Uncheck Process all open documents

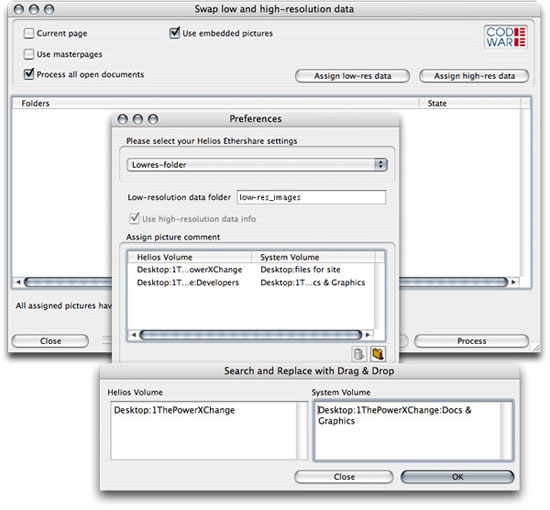(29, 74)
